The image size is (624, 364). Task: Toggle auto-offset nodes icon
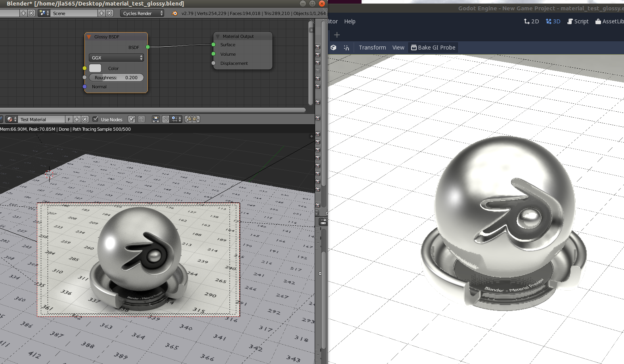click(156, 119)
